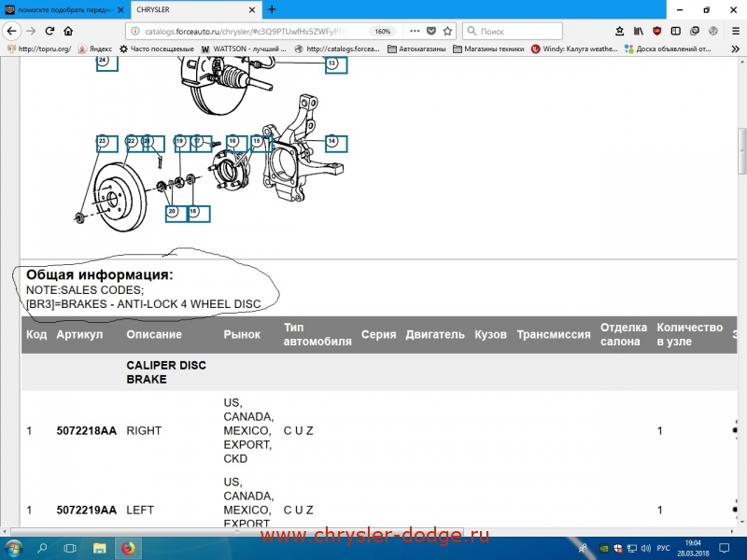Screen dimensions: 747x560
Task: Open Task View on the taskbar
Action: pos(70,549)
